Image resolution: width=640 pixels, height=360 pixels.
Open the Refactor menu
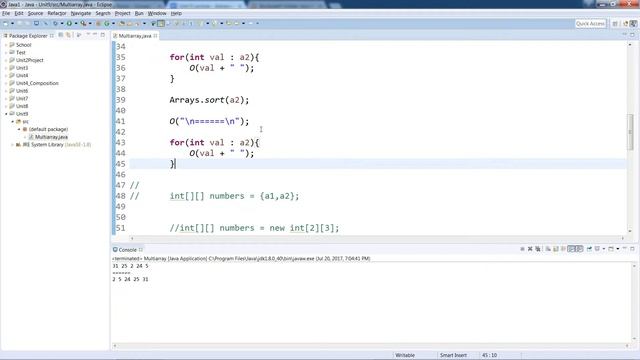[57, 13]
